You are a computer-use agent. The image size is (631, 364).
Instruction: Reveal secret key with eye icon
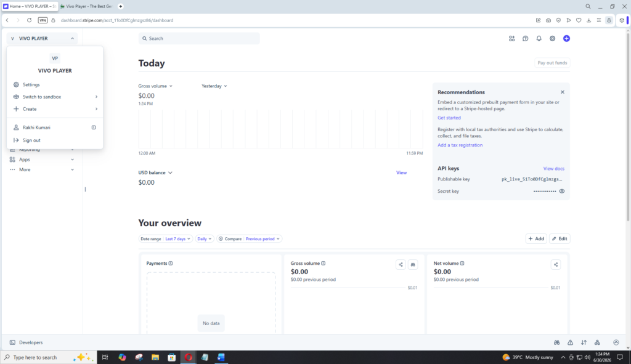[x=562, y=191]
